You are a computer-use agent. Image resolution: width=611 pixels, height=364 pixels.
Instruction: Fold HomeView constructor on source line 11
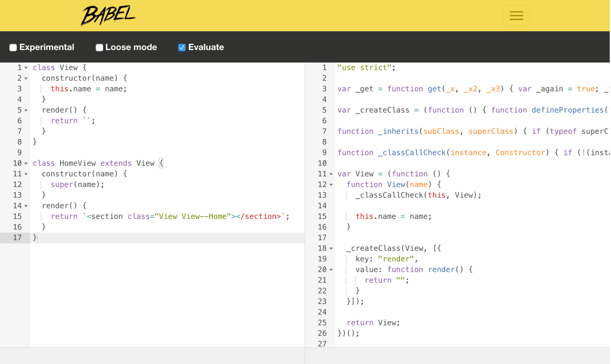26,174
